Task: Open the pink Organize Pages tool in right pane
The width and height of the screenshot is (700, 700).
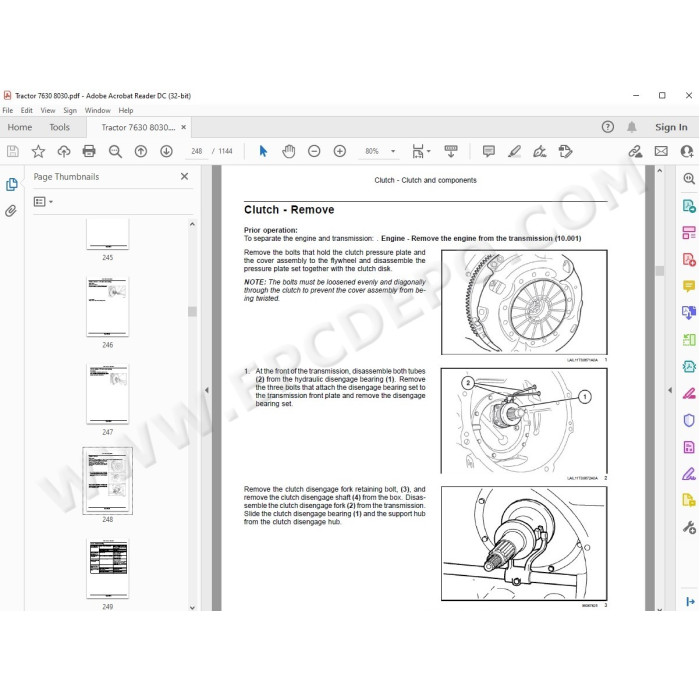Action: coord(689,233)
